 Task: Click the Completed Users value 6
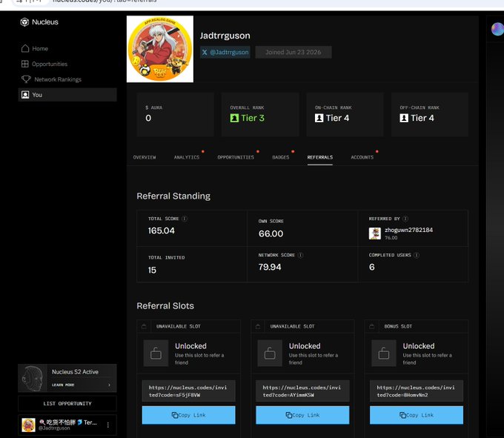click(x=372, y=267)
